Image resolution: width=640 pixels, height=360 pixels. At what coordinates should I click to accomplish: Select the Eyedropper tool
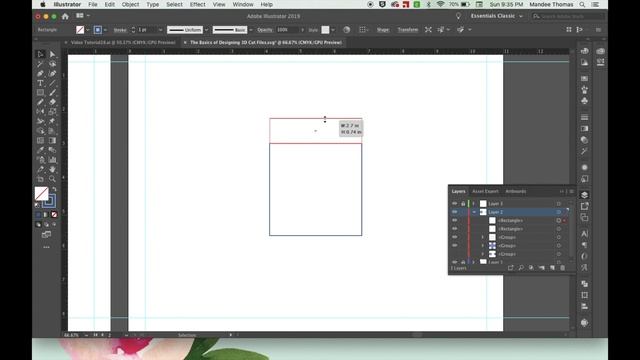pos(40,150)
